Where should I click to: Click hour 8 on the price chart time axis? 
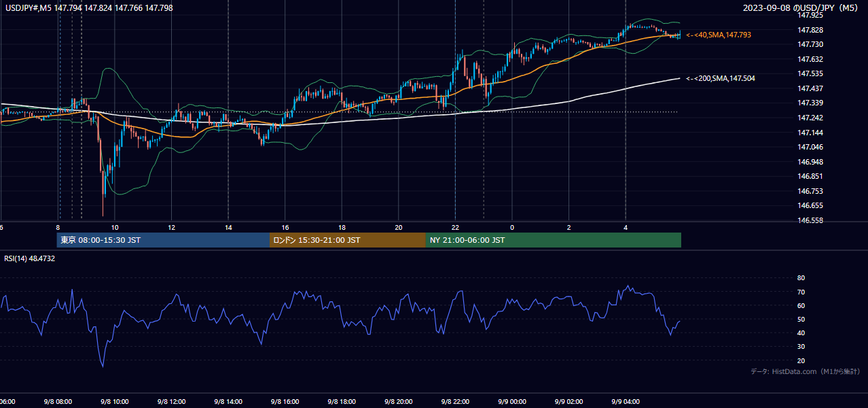click(x=58, y=227)
